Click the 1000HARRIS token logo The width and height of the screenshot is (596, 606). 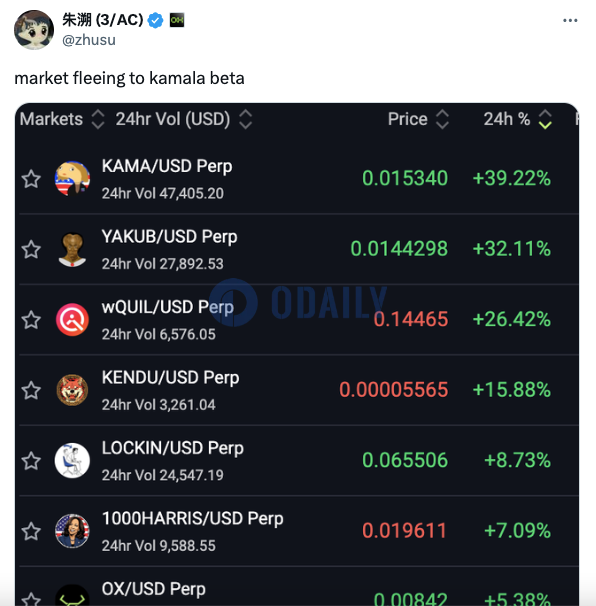point(72,531)
